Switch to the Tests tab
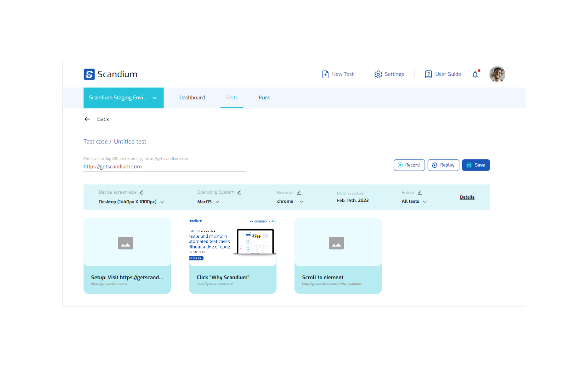This screenshot has width=588, height=368. pos(232,98)
